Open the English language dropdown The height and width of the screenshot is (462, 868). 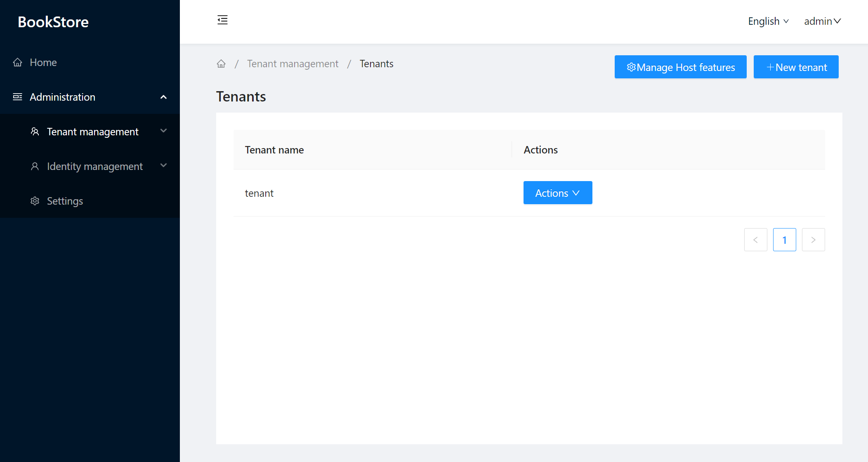coord(768,21)
